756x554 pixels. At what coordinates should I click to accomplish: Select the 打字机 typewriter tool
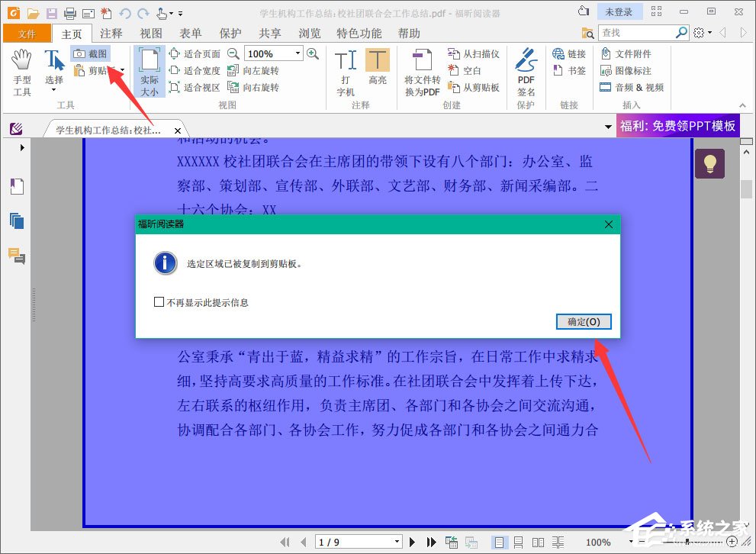coord(344,67)
